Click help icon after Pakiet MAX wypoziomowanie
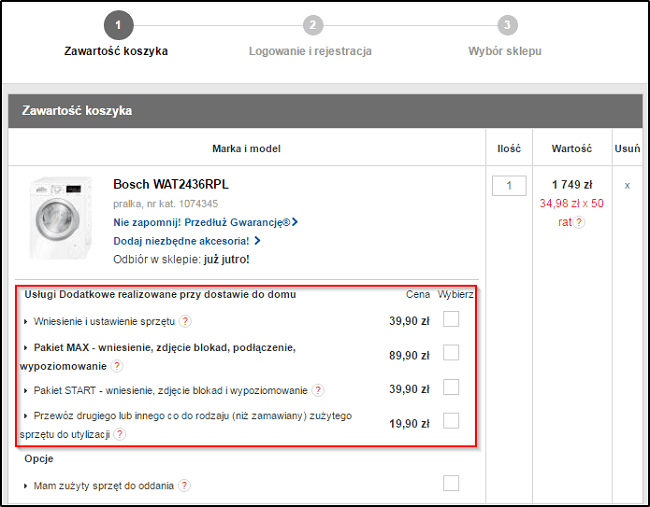The image size is (650, 507). tap(116, 367)
